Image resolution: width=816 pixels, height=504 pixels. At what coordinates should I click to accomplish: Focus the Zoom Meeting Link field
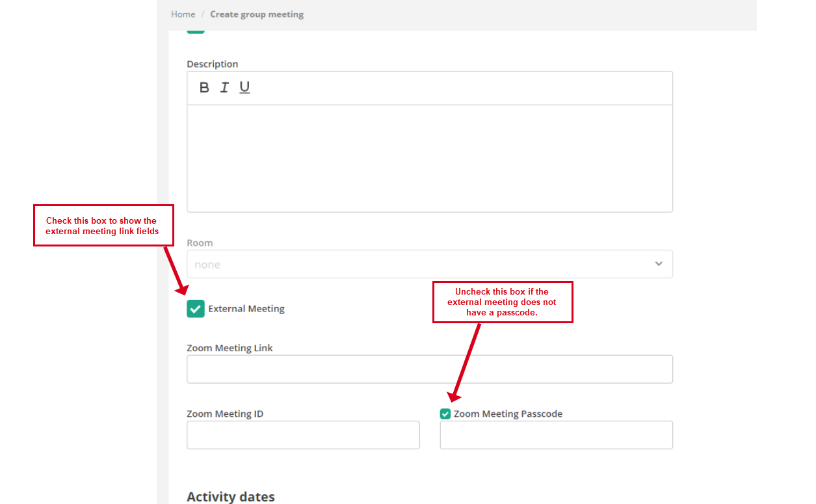click(429, 369)
